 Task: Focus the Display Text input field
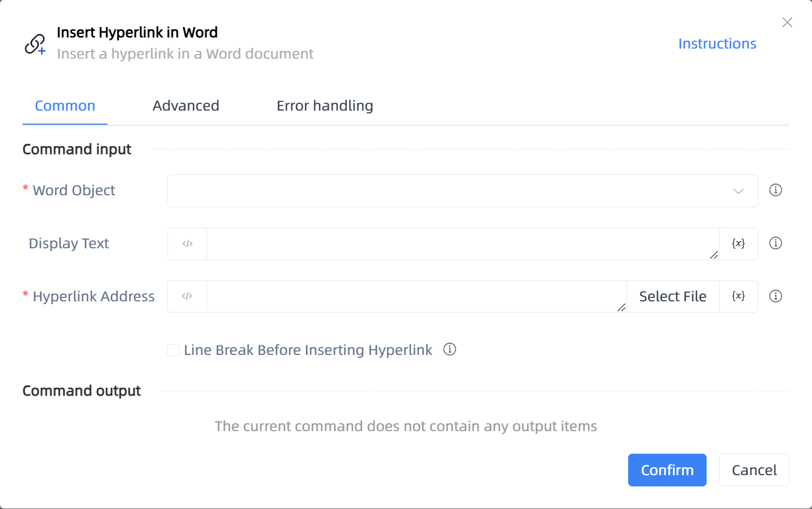point(463,244)
